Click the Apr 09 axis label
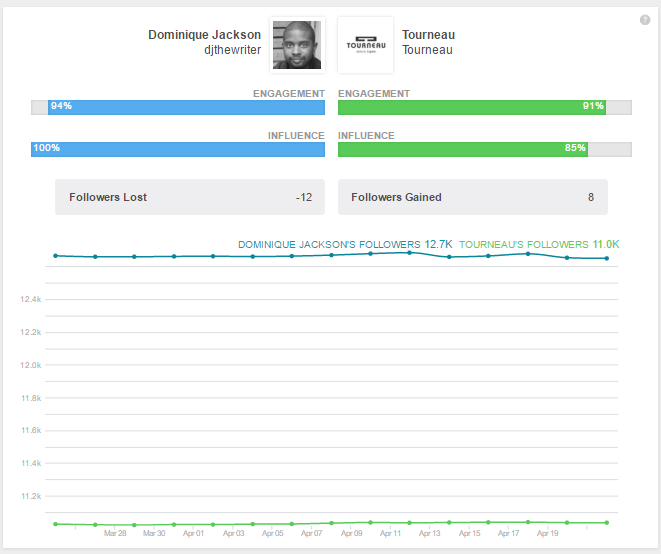661x554 pixels. click(x=352, y=533)
